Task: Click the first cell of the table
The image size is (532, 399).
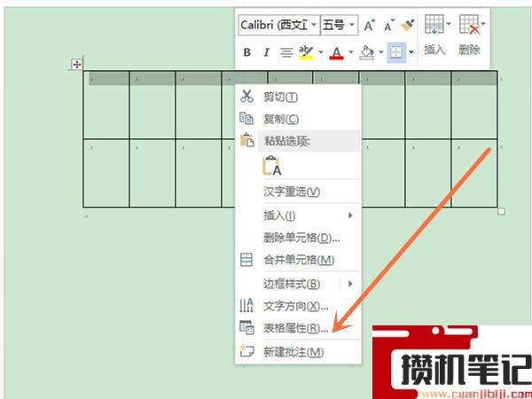Action: pos(106,105)
